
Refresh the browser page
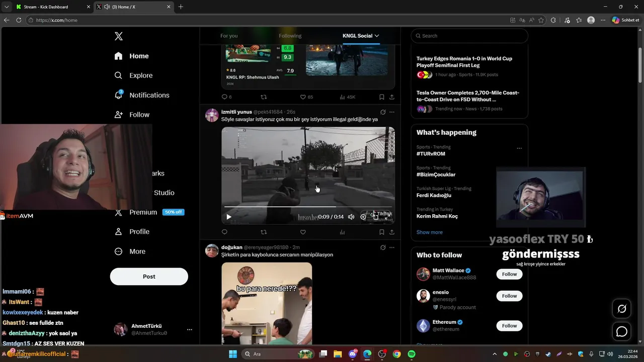[x=19, y=20]
